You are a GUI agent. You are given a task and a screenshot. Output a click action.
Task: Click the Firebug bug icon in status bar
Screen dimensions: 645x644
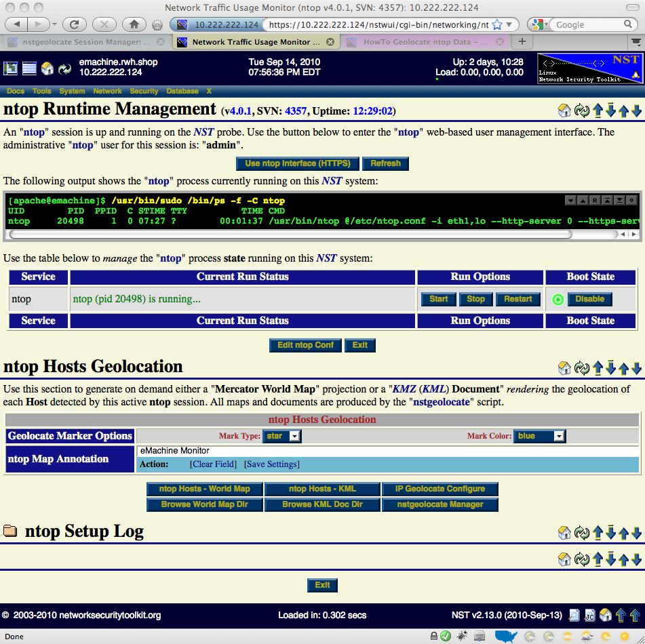[462, 636]
